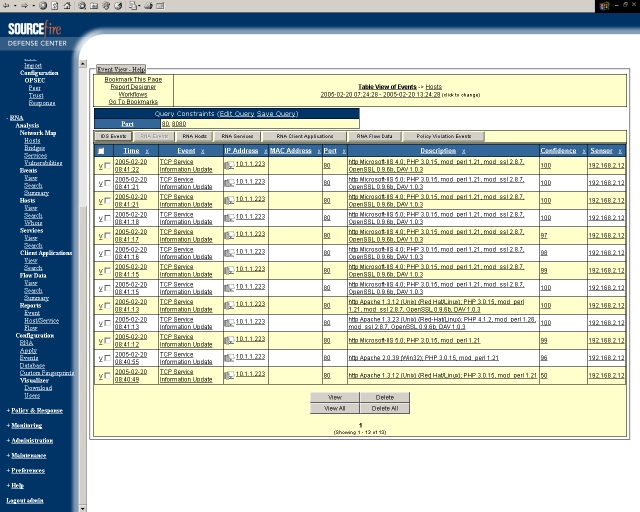This screenshot has height=512, width=640.
Task: Print page using printer icon
Action: tap(148, 6)
